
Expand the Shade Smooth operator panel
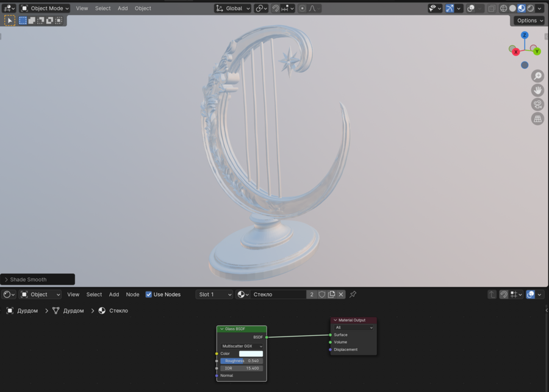[7, 280]
